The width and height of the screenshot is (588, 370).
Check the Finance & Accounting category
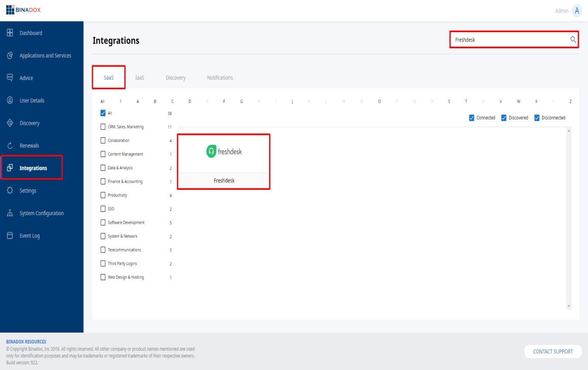pos(103,182)
